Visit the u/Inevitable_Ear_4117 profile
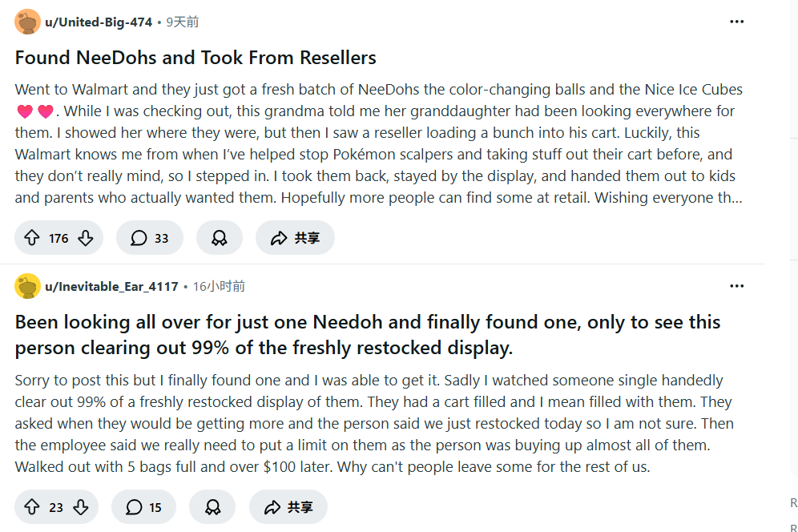The width and height of the screenshot is (798, 532). [111, 286]
